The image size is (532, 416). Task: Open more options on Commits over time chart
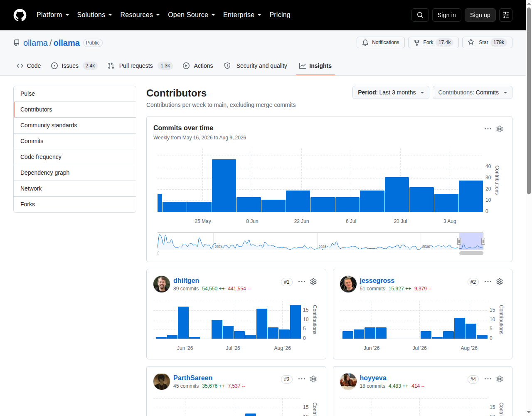tap(488, 129)
